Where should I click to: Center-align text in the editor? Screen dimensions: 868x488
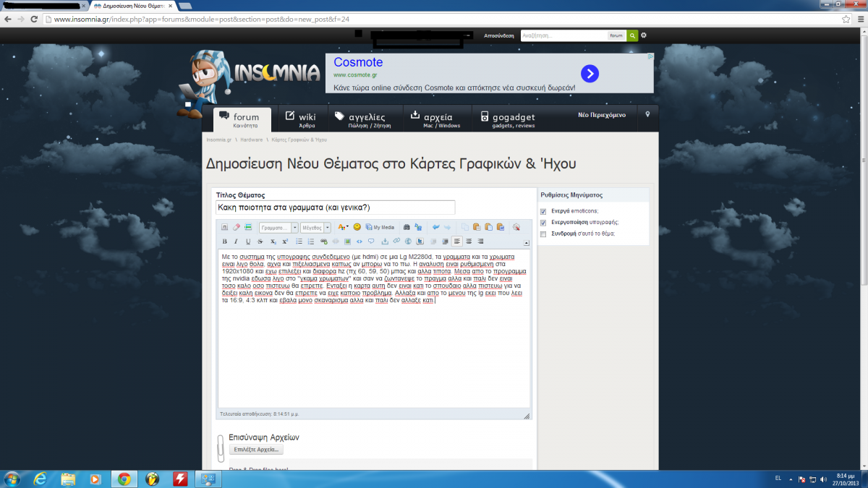[x=469, y=241]
